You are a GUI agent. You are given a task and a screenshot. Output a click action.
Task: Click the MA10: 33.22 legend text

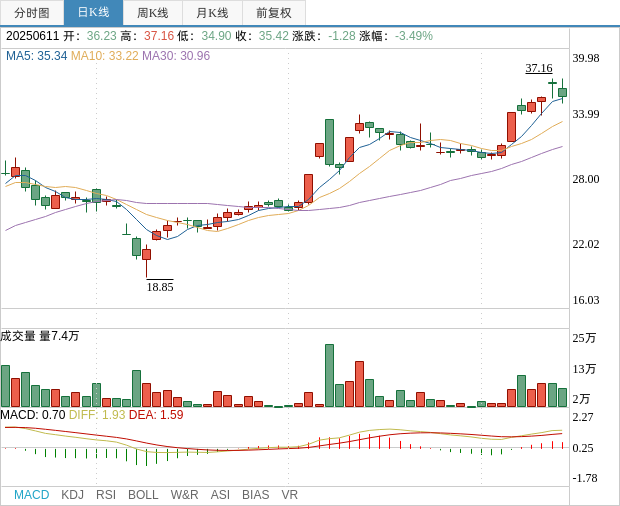(x=105, y=56)
